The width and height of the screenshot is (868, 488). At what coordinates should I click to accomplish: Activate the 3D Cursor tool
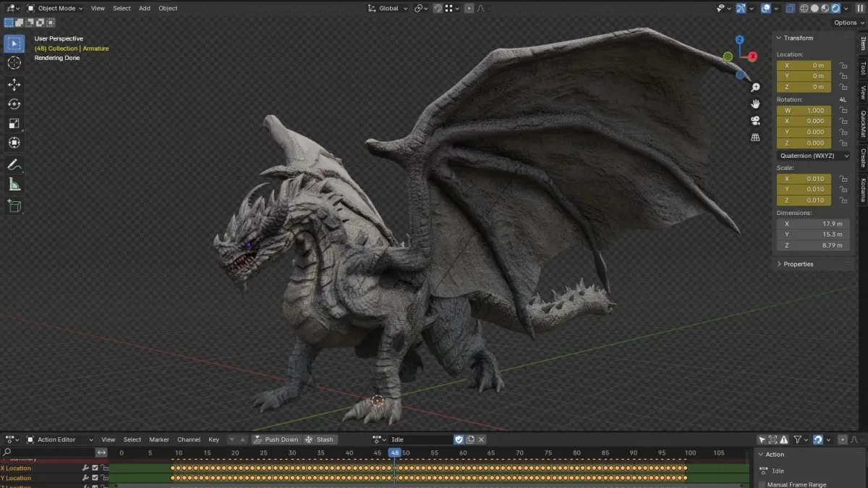point(14,63)
